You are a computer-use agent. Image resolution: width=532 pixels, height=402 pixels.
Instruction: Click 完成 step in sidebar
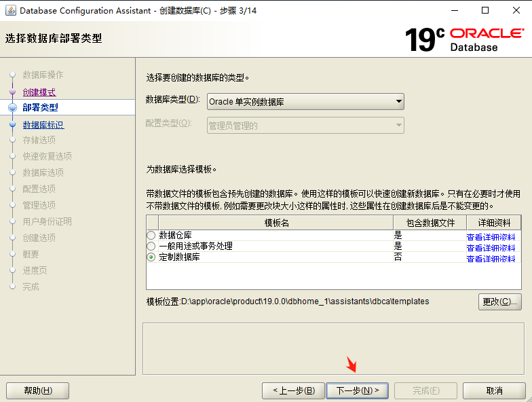(31, 287)
